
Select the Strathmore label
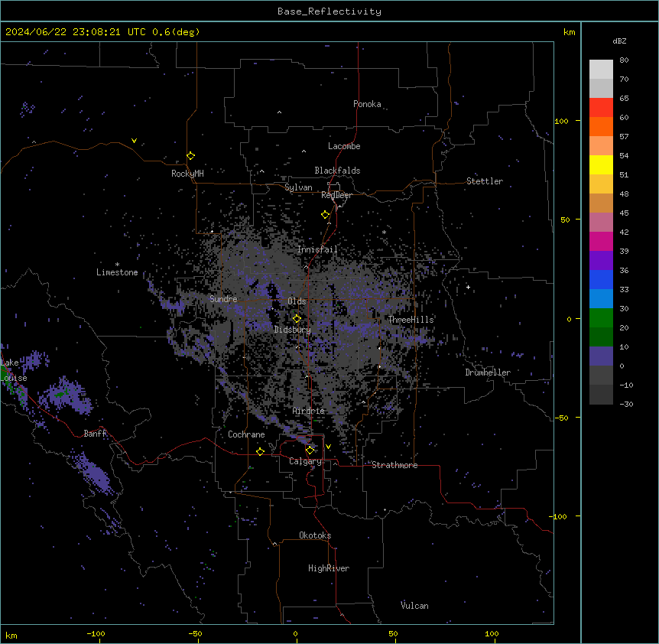click(x=394, y=465)
